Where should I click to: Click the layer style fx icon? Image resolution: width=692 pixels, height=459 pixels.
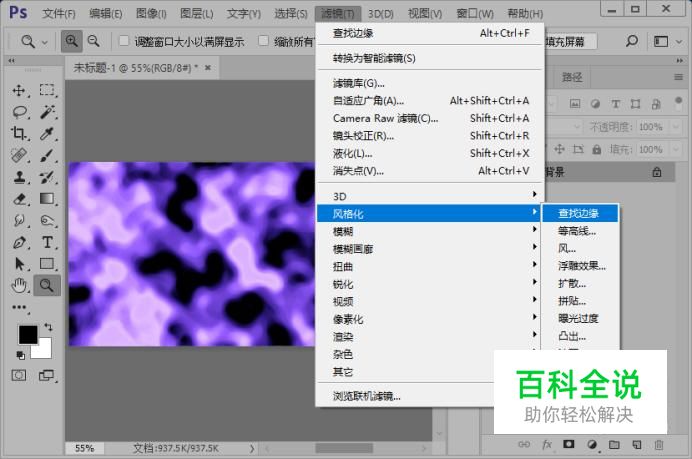pos(547,444)
